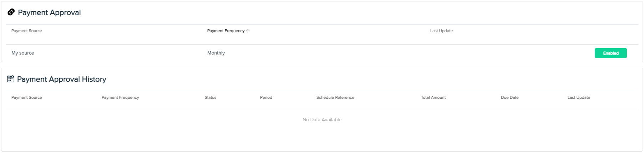The height and width of the screenshot is (153, 644).
Task: Click the sort arrow beside Payment Frequency
Action: click(248, 31)
